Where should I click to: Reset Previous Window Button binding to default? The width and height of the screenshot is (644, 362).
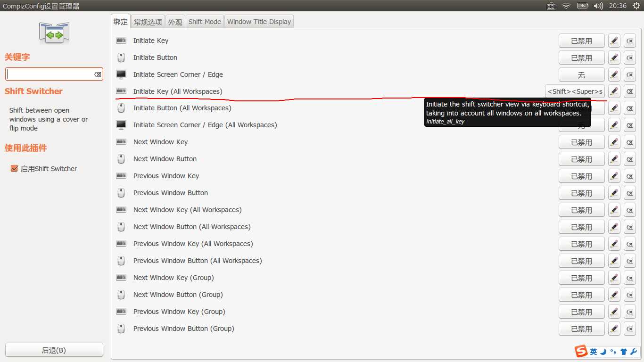[x=630, y=193]
